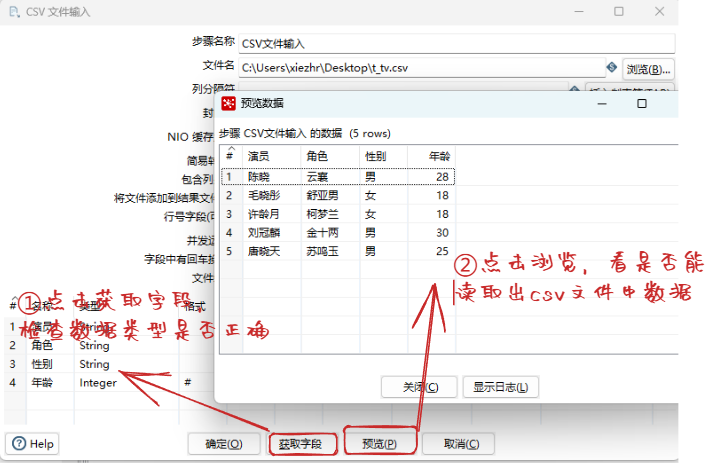Click the red Preview Data dialog icon
The height and width of the screenshot is (463, 713).
point(228,103)
